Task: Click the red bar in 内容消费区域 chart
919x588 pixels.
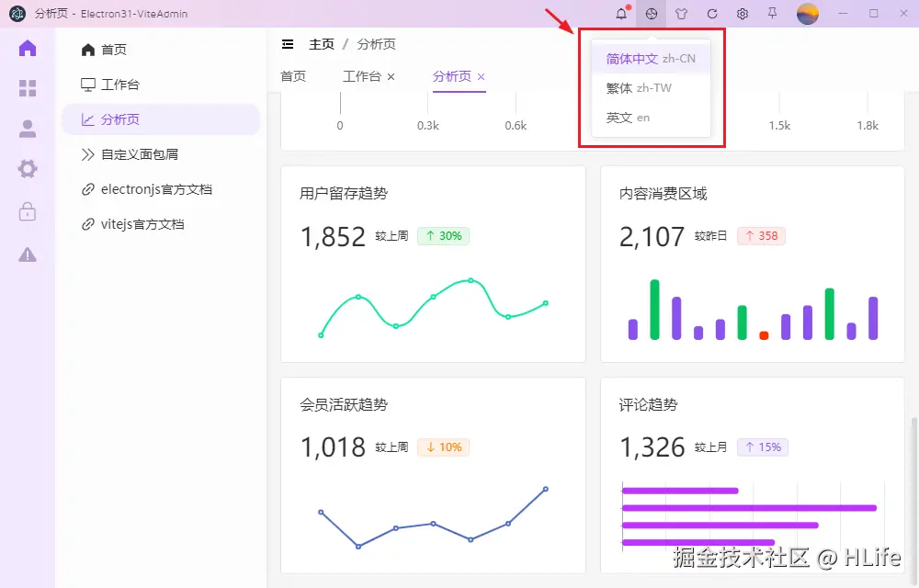Action: pos(764,335)
